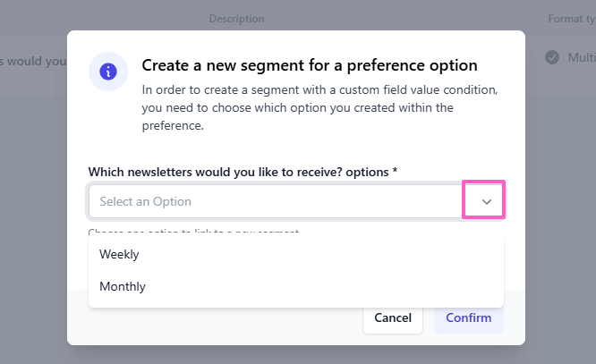Click the Format type column header
The image size is (596, 364).
click(571, 19)
